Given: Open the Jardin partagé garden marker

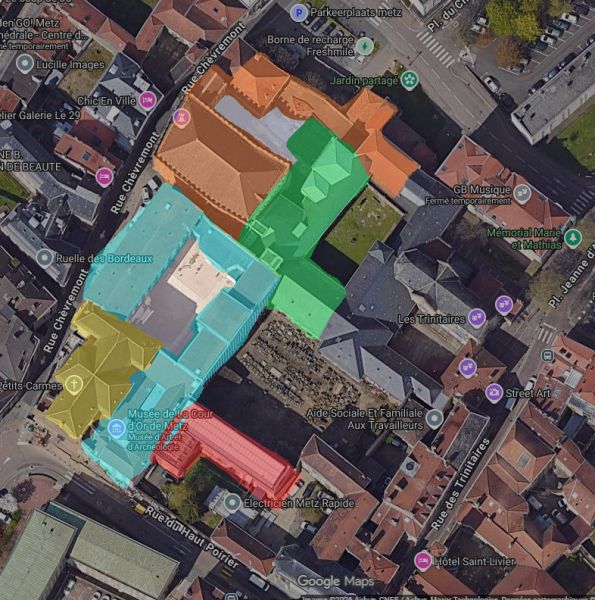Looking at the screenshot, I should point(410,81).
